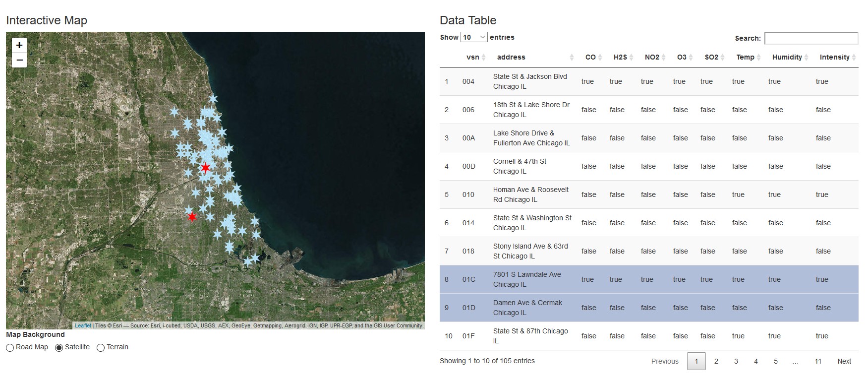Click the upper red star marker
The height and width of the screenshot is (385, 868).
pyautogui.click(x=205, y=168)
